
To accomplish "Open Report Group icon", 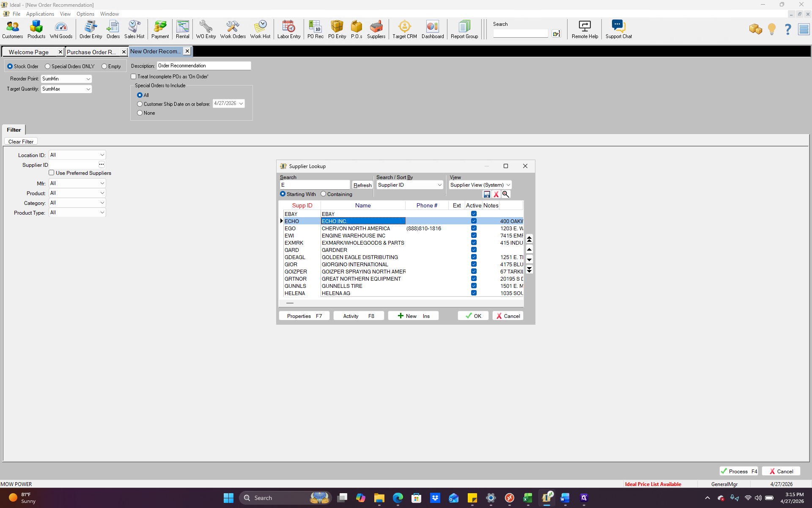I will tap(464, 30).
